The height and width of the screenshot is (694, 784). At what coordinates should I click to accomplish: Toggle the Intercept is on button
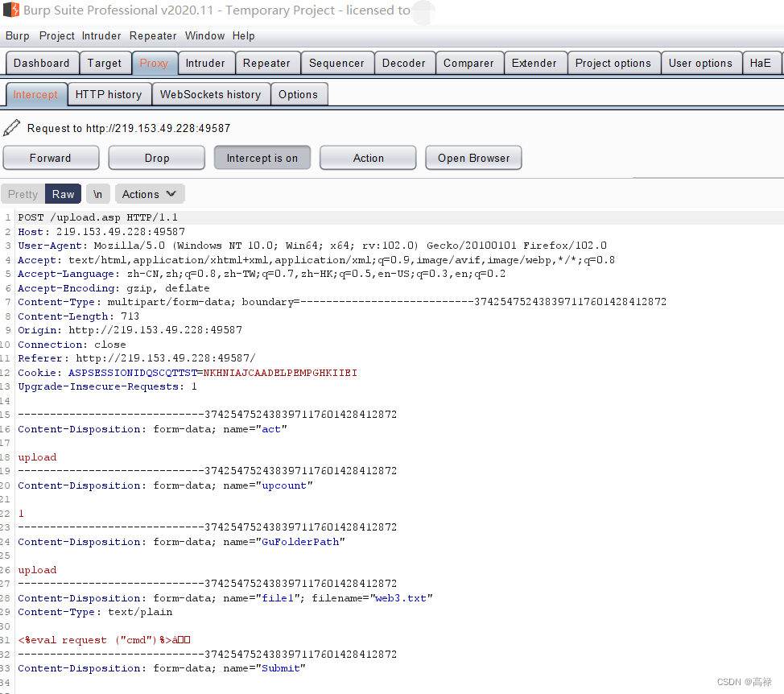262,158
